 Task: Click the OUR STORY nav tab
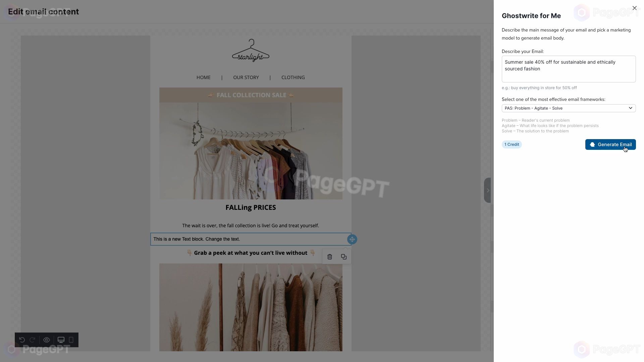tap(246, 77)
